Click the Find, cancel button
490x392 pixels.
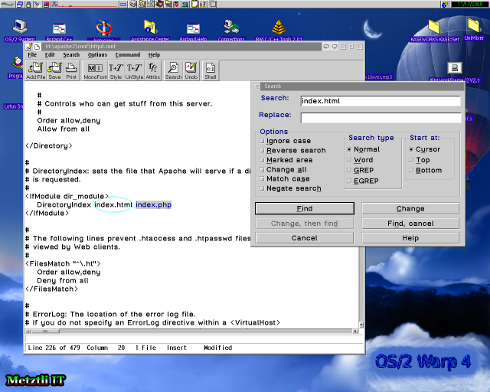410,223
